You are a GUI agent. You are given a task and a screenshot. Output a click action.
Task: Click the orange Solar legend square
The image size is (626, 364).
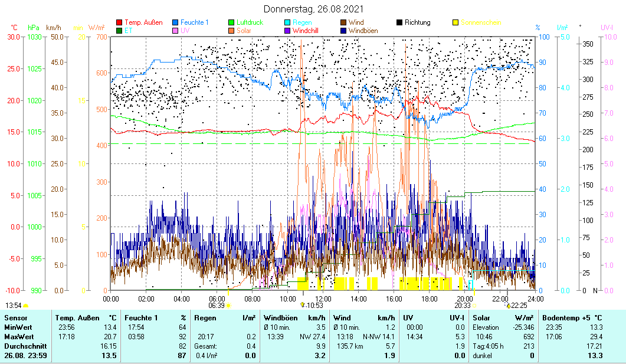click(232, 31)
